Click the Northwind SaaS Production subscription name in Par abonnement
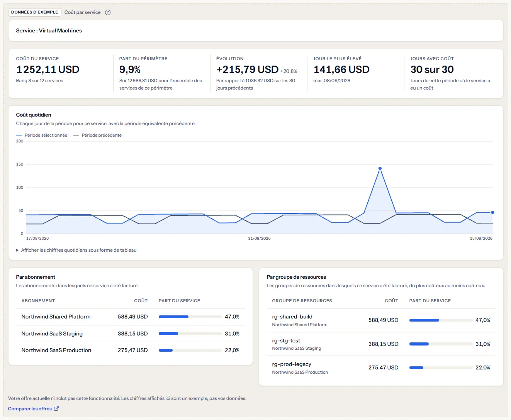The image size is (511, 420). click(56, 350)
